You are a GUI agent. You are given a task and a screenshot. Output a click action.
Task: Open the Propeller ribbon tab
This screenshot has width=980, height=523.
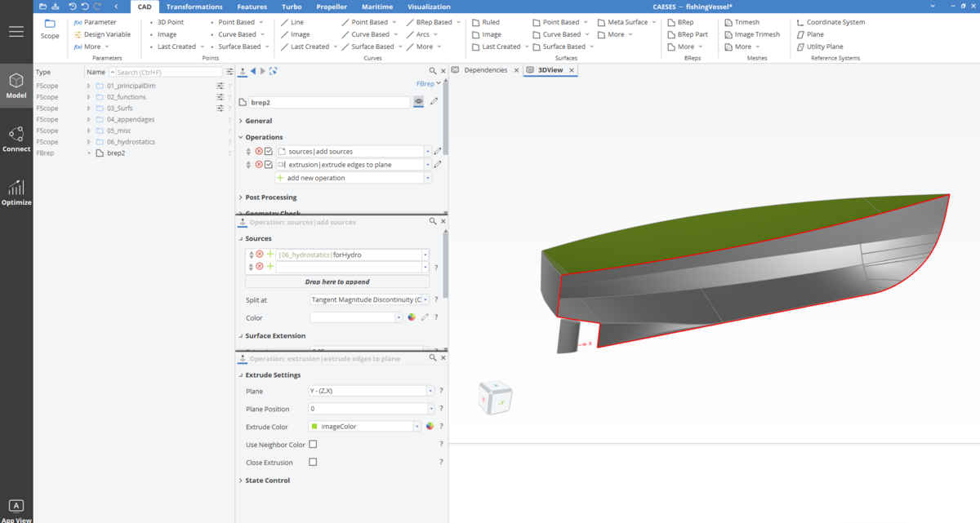coord(332,7)
